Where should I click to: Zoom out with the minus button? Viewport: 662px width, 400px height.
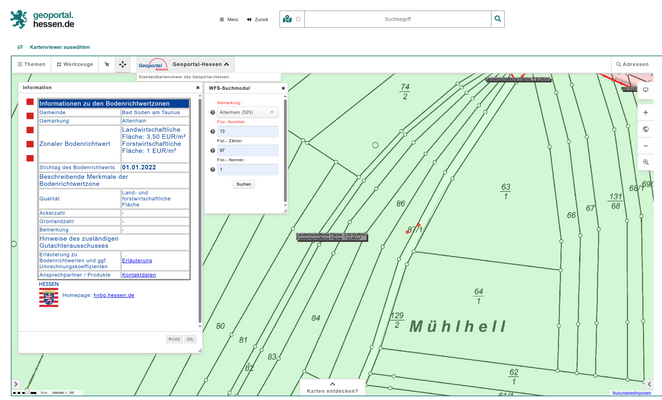click(646, 145)
